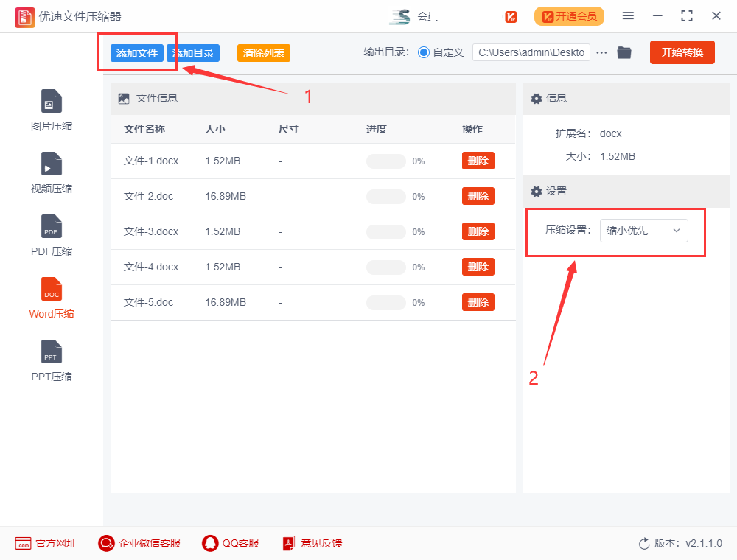Switch to 视频压缩 video compression
The image size is (737, 560).
[52, 173]
